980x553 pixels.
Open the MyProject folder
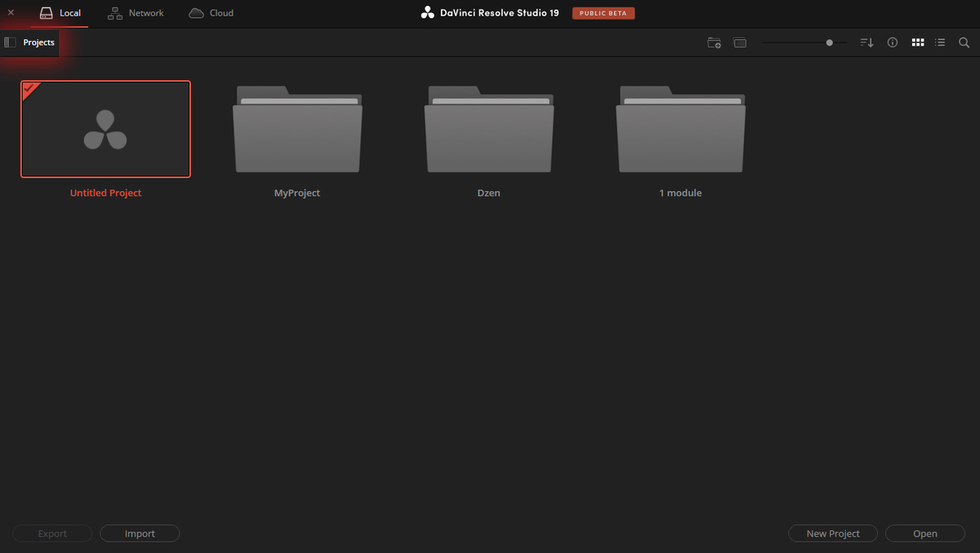[x=297, y=129]
